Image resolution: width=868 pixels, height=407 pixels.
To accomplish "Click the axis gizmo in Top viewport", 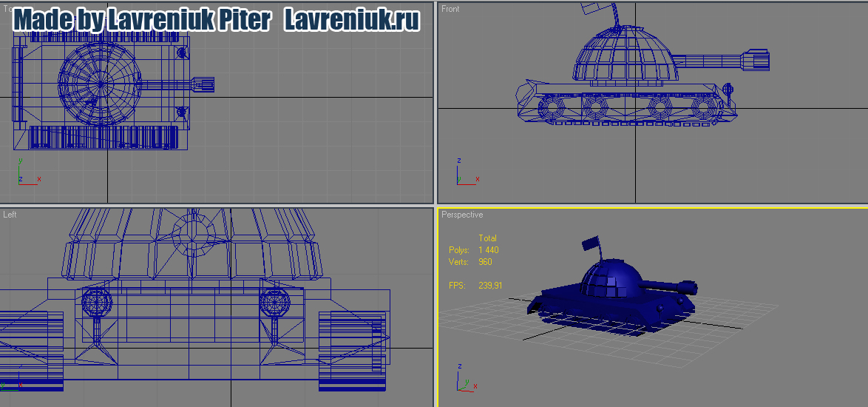I will click(25, 175).
